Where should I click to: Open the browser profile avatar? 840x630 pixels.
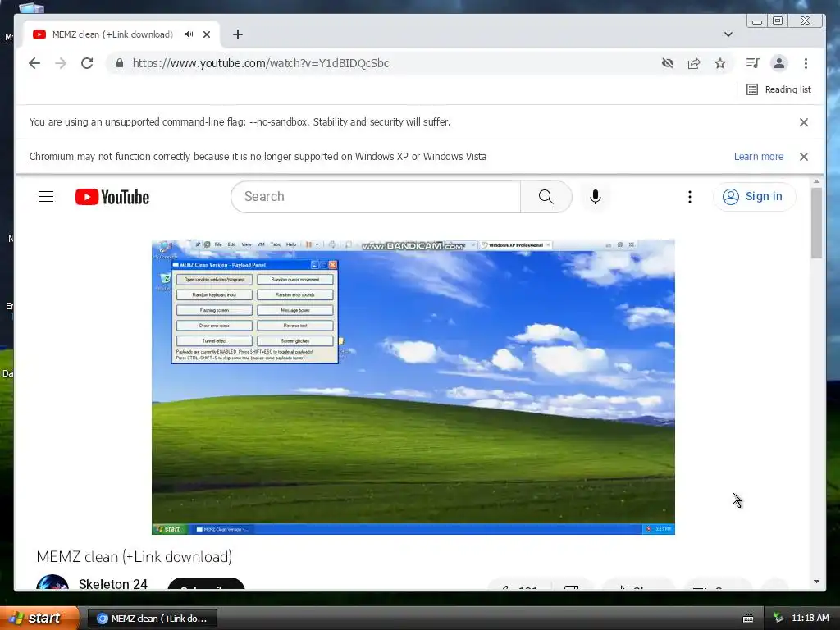click(779, 63)
